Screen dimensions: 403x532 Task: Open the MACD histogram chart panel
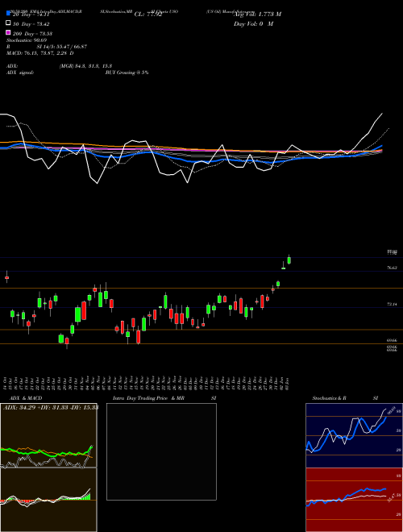(x=48, y=500)
